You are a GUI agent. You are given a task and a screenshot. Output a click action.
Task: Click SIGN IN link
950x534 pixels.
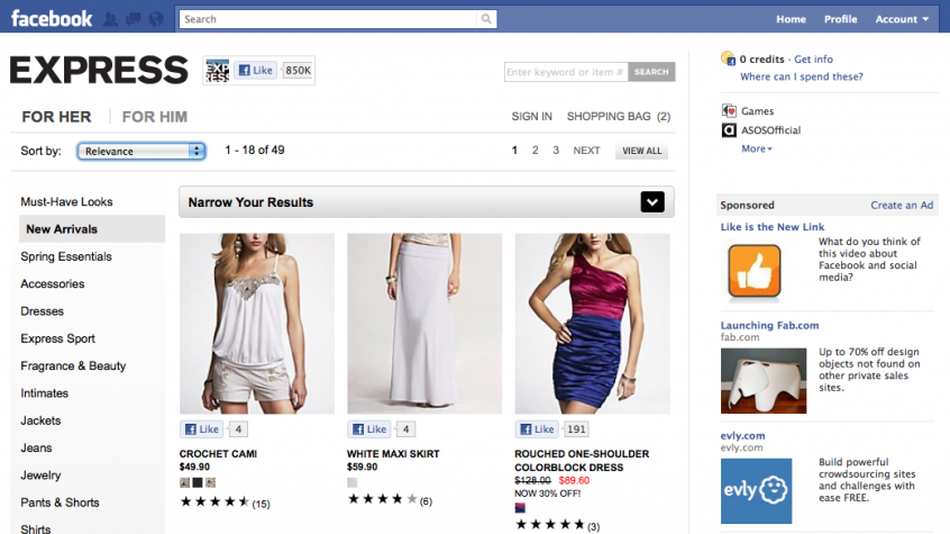click(531, 116)
